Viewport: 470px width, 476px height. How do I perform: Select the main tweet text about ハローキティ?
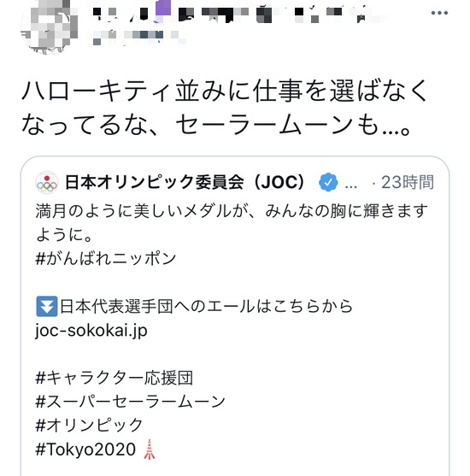click(225, 107)
